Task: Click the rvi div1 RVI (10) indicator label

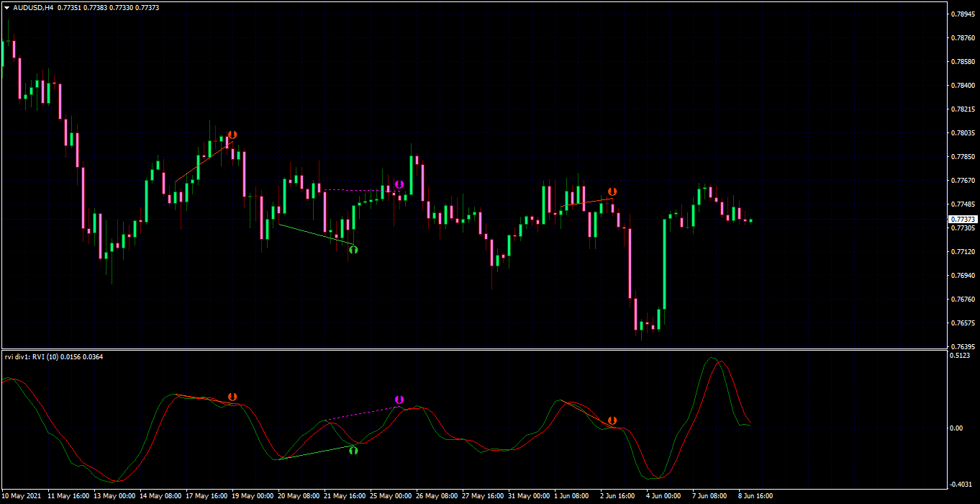Action: (54, 356)
